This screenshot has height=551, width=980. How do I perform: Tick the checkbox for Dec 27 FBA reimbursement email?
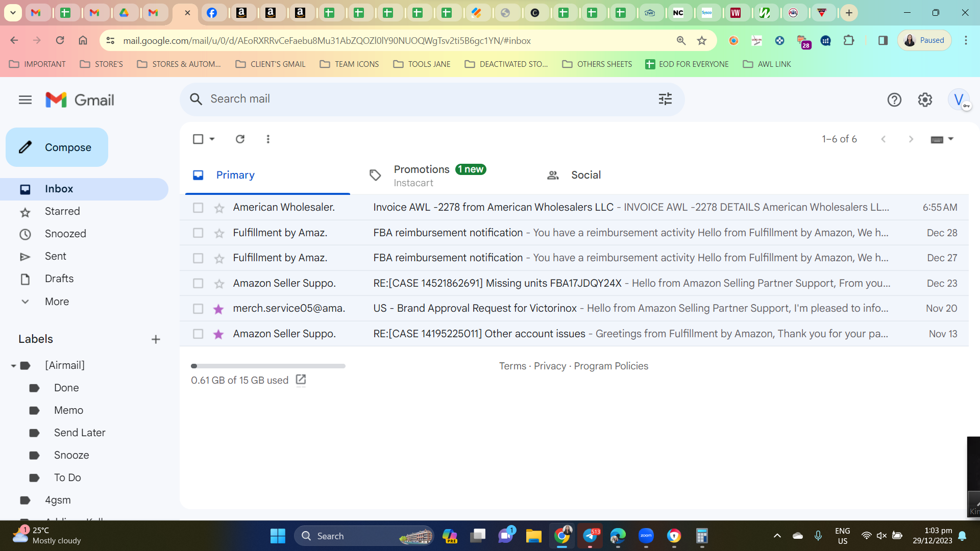point(198,258)
